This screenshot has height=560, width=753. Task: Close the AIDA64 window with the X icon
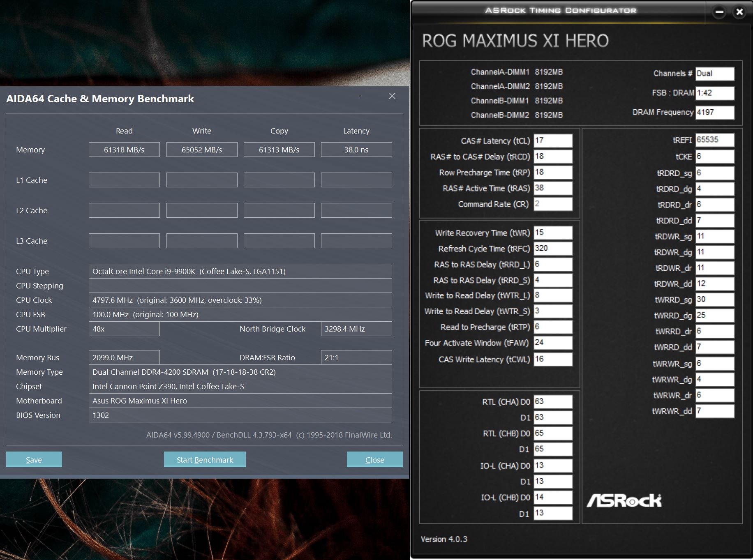393,96
